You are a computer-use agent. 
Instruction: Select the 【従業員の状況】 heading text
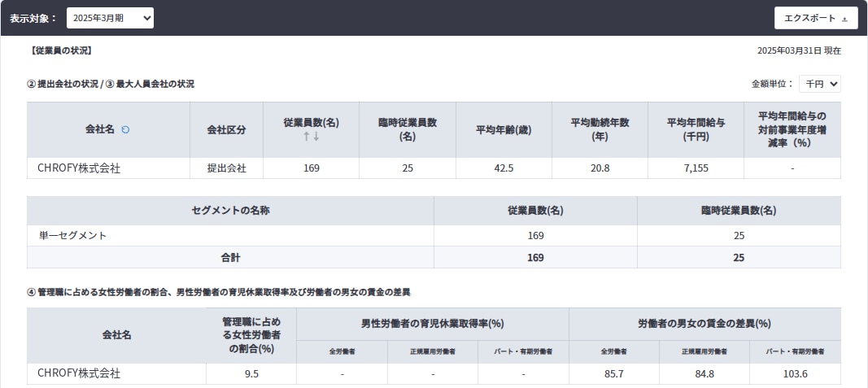(62, 51)
